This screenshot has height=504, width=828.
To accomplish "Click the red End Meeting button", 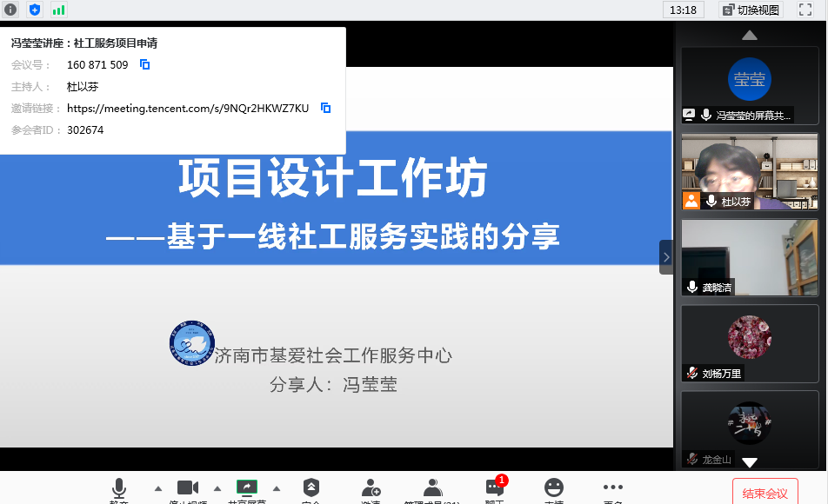I will point(765,493).
